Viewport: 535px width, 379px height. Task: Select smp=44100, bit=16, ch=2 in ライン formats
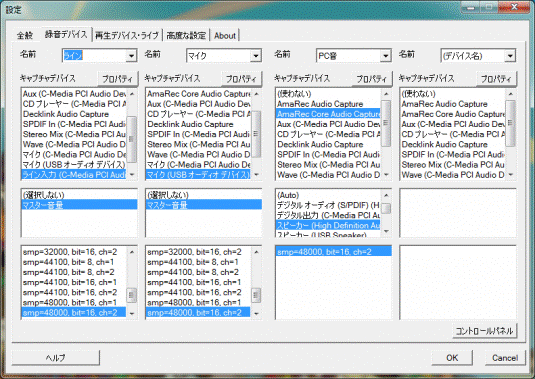(74, 292)
